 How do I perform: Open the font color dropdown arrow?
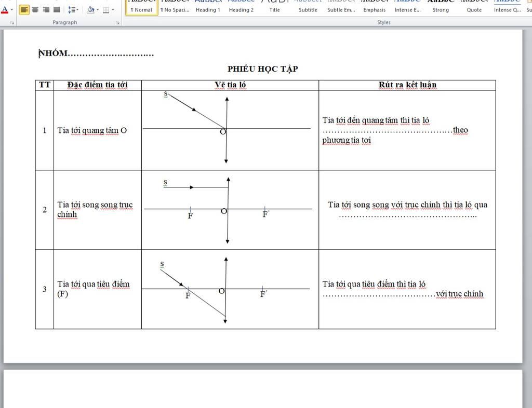(12, 10)
